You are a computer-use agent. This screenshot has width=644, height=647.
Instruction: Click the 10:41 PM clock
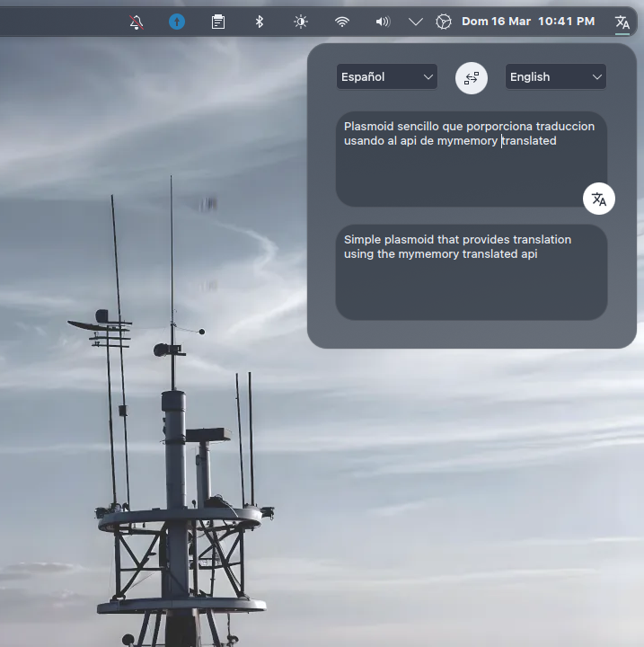pyautogui.click(x=567, y=22)
